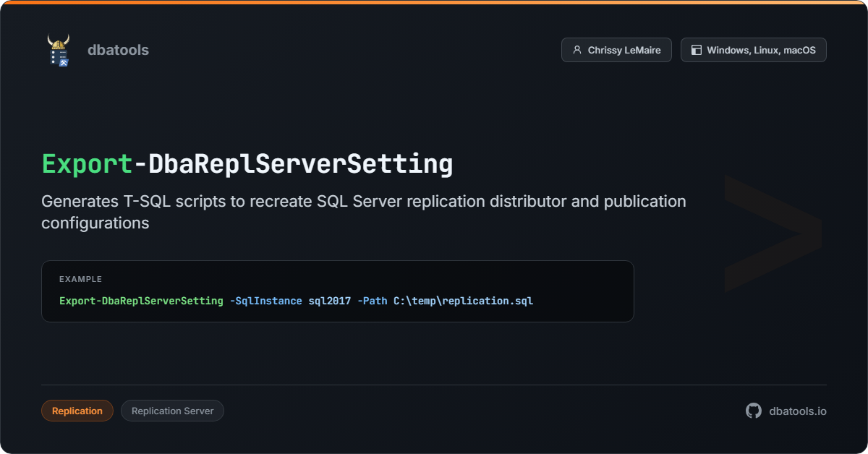Select the Windows, Linux, macOS platform badge
The height and width of the screenshot is (454, 868).
tap(753, 50)
